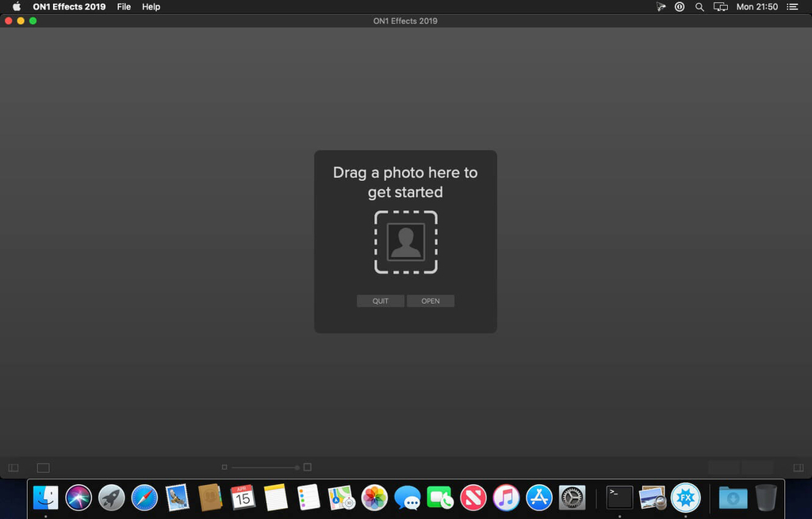Click the yellow minimize window button

pyautogui.click(x=21, y=21)
